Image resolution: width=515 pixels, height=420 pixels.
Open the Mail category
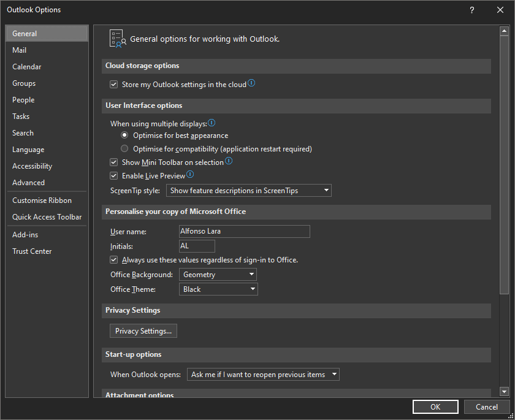tap(47, 50)
